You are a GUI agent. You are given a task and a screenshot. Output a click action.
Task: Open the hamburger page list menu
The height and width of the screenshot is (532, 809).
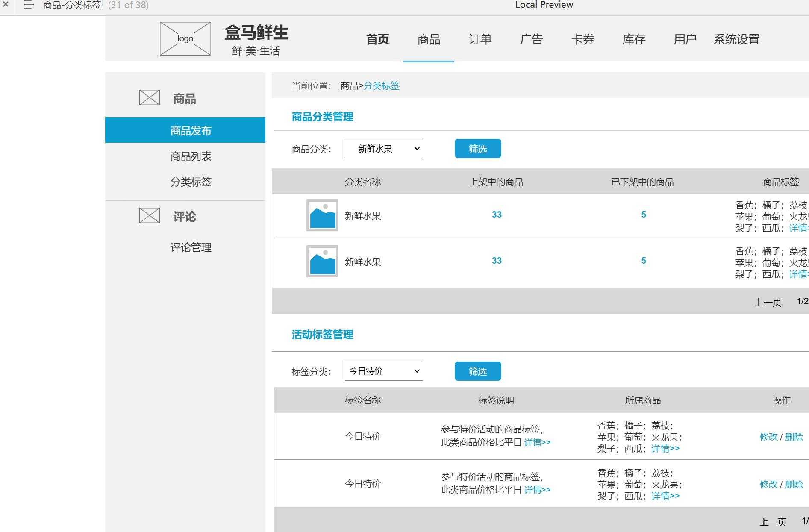tap(28, 5)
